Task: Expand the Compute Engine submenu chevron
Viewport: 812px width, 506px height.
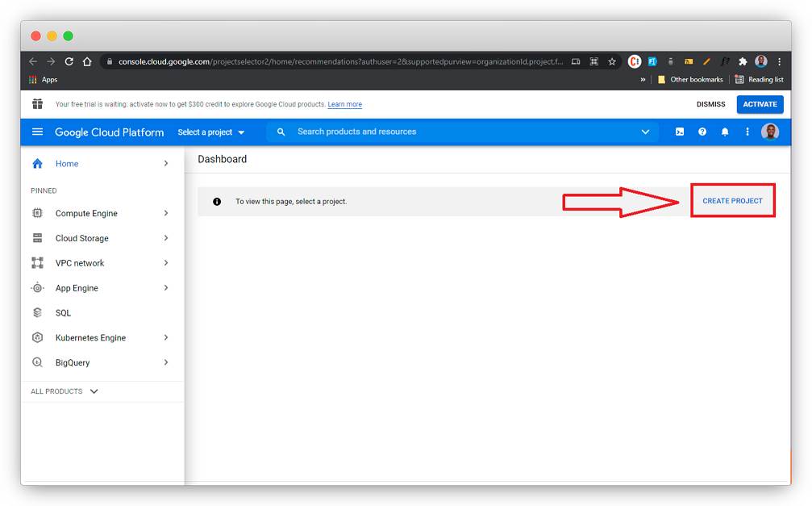Action: click(x=166, y=213)
